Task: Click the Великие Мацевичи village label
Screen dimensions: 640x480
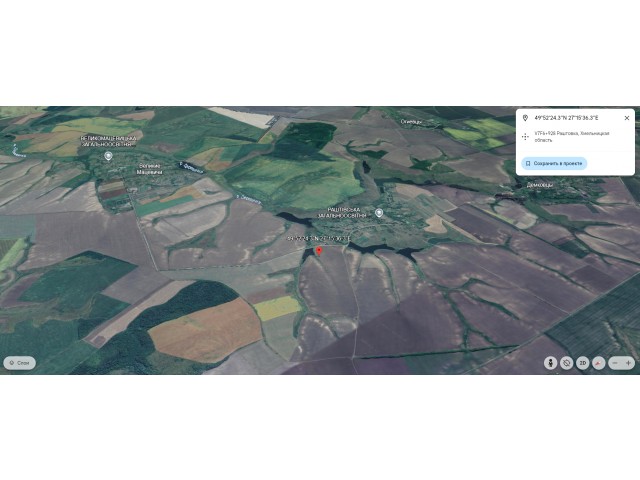Action: [x=150, y=169]
